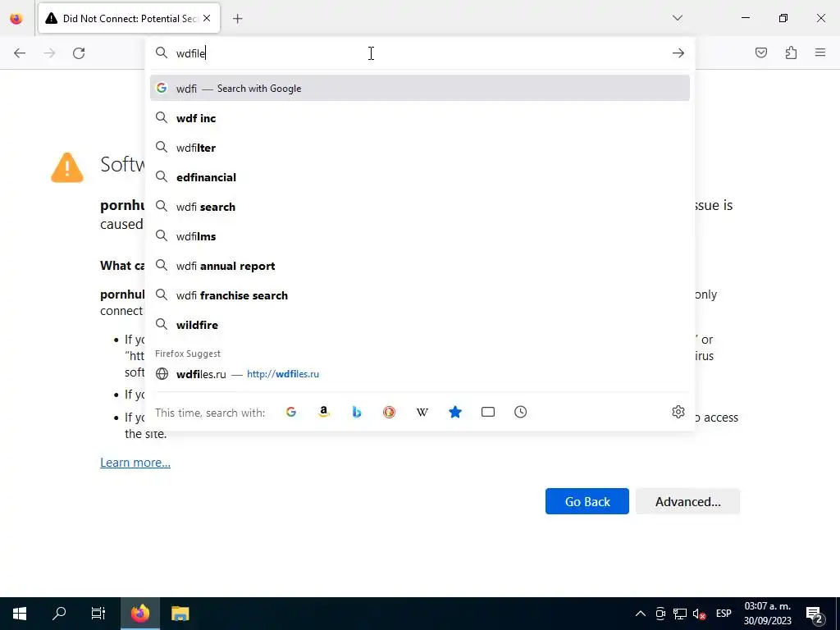Open a new tab with plus button
840x630 pixels.
point(238,19)
